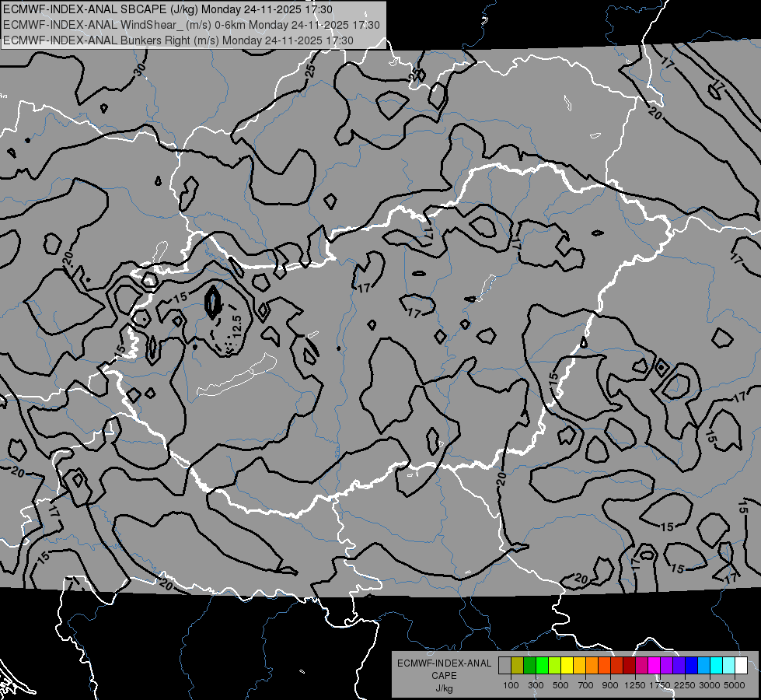761x700 pixels.
Task: Click the 2250 label under the legend
Action: [685, 685]
